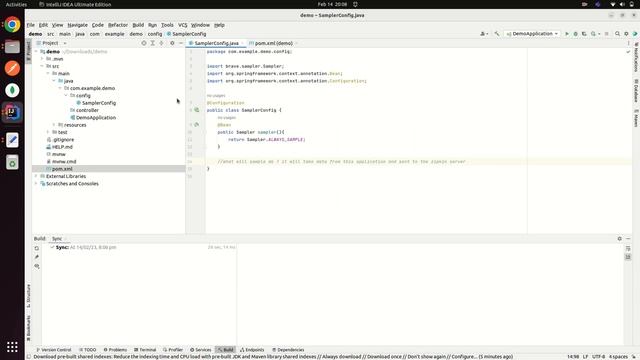This screenshot has width=640, height=360.
Task: Collapse the demo root node
Action: pyautogui.click(x=36, y=52)
